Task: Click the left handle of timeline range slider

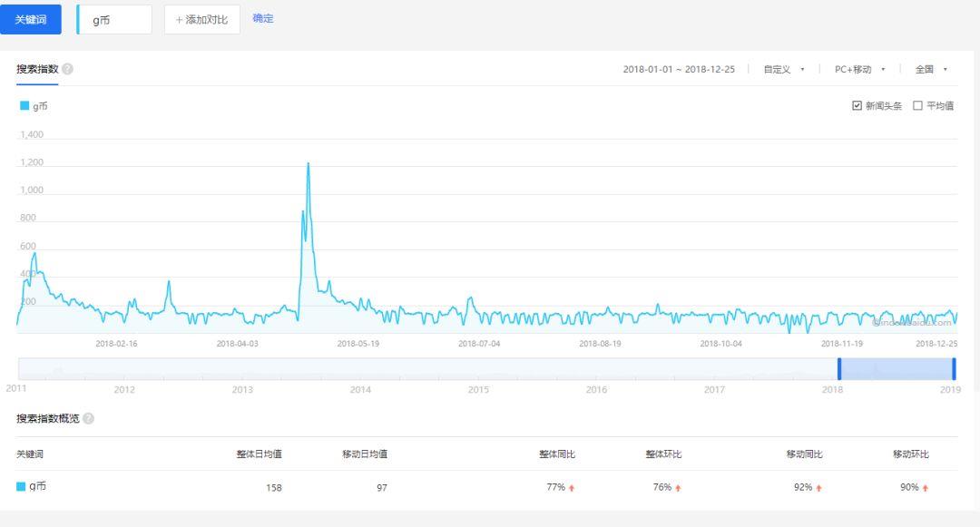Action: tap(839, 368)
